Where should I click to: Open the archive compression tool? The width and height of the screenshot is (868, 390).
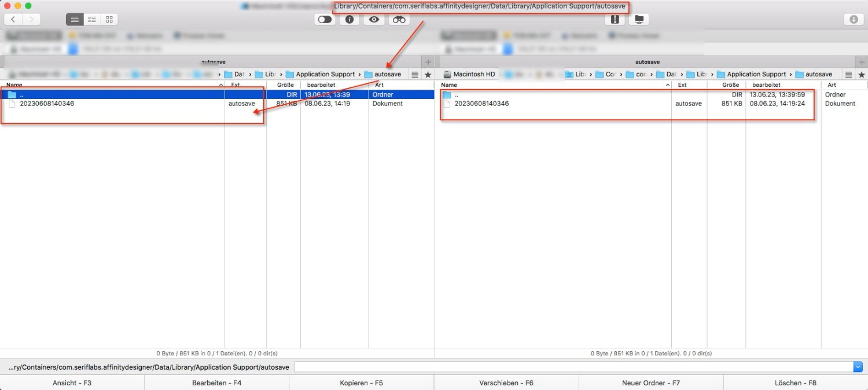[615, 19]
